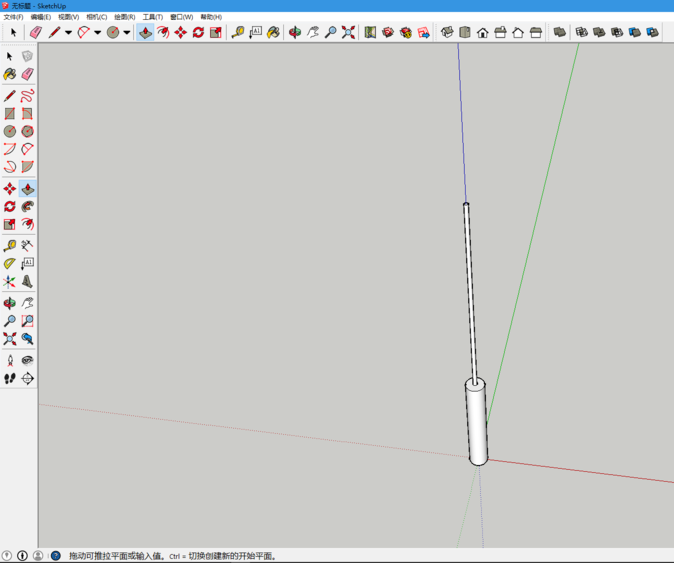This screenshot has width=674, height=563.
Task: Choose the Rotate tool in left toolbar
Action: click(10, 206)
